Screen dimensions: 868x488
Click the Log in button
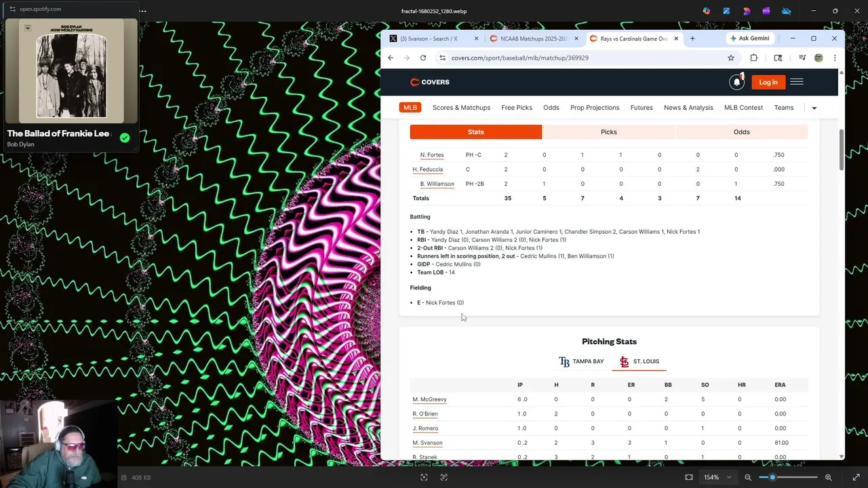click(768, 82)
